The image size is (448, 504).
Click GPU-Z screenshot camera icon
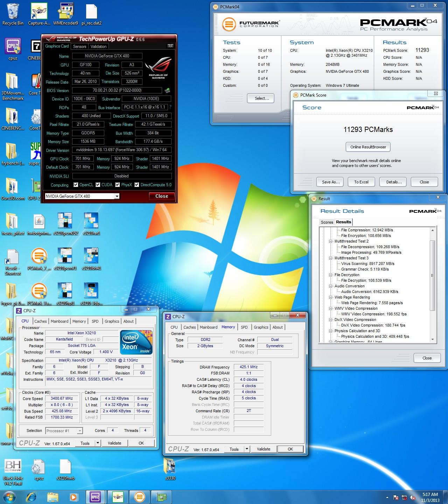click(x=170, y=46)
